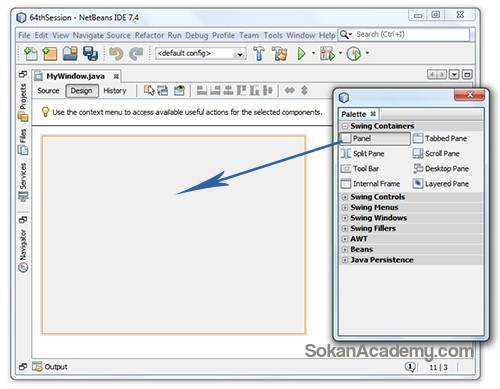Viewport: 500px width, 389px height.
Task: Click the Redo arrow icon
Action: click(x=136, y=54)
